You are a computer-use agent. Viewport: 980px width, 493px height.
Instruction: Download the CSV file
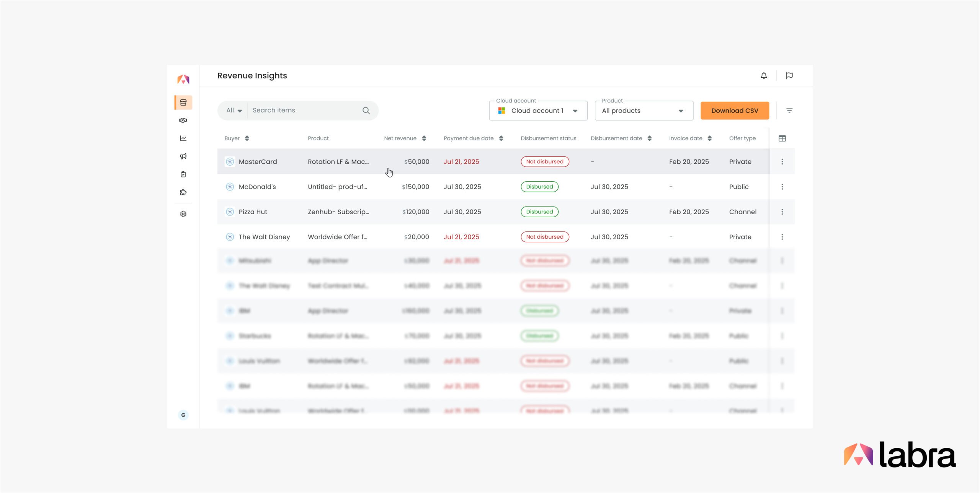(735, 111)
